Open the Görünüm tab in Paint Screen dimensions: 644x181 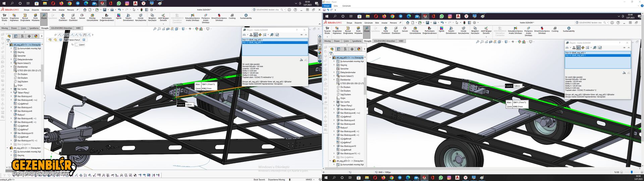(x=346, y=6)
